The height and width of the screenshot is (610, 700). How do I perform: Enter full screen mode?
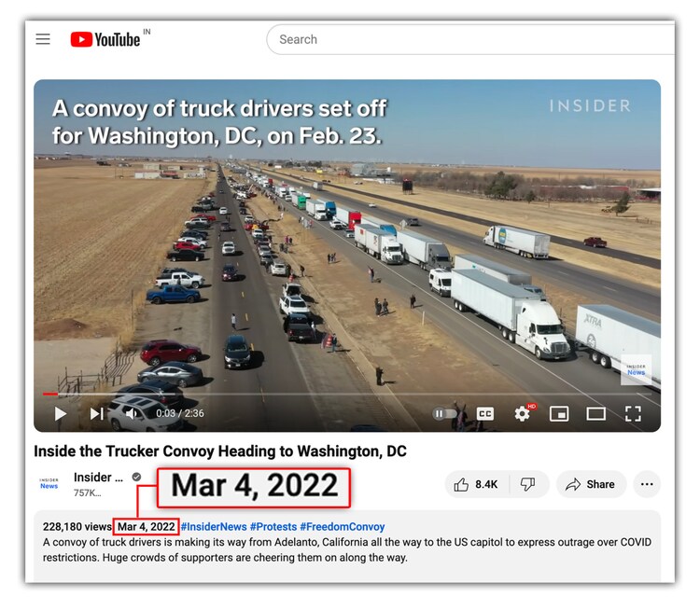tap(633, 413)
